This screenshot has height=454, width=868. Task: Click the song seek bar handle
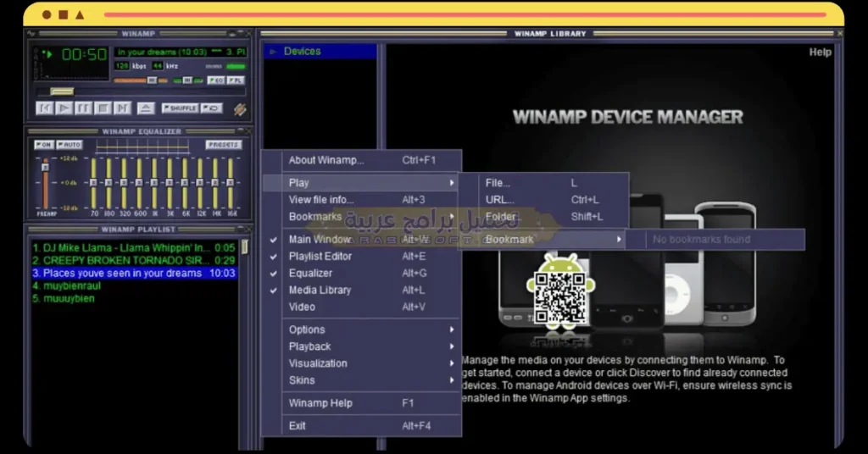(x=61, y=91)
